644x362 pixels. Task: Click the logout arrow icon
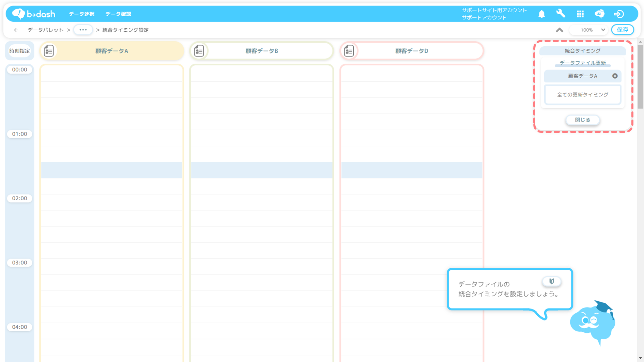[x=619, y=14]
